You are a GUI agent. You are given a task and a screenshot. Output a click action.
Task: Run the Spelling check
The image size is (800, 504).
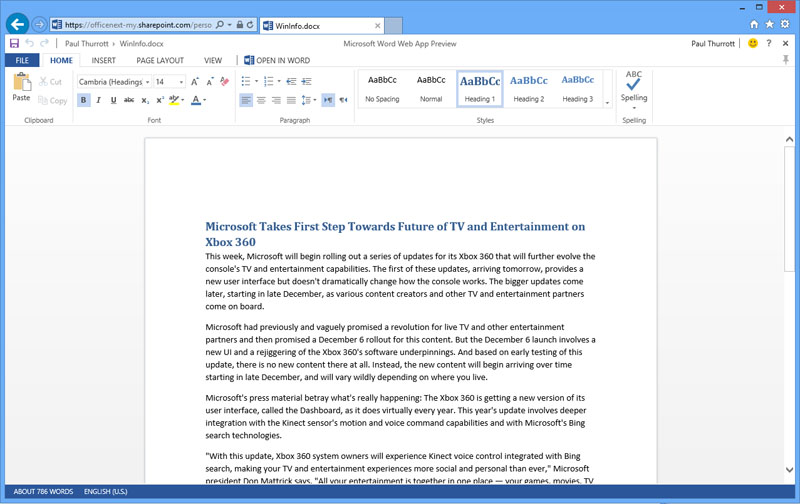point(634,85)
